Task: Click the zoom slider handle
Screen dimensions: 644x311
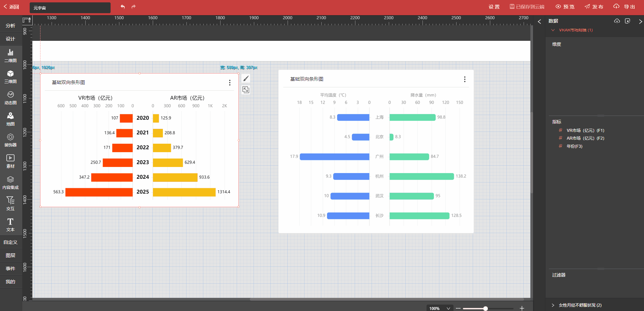Action: 486,308
